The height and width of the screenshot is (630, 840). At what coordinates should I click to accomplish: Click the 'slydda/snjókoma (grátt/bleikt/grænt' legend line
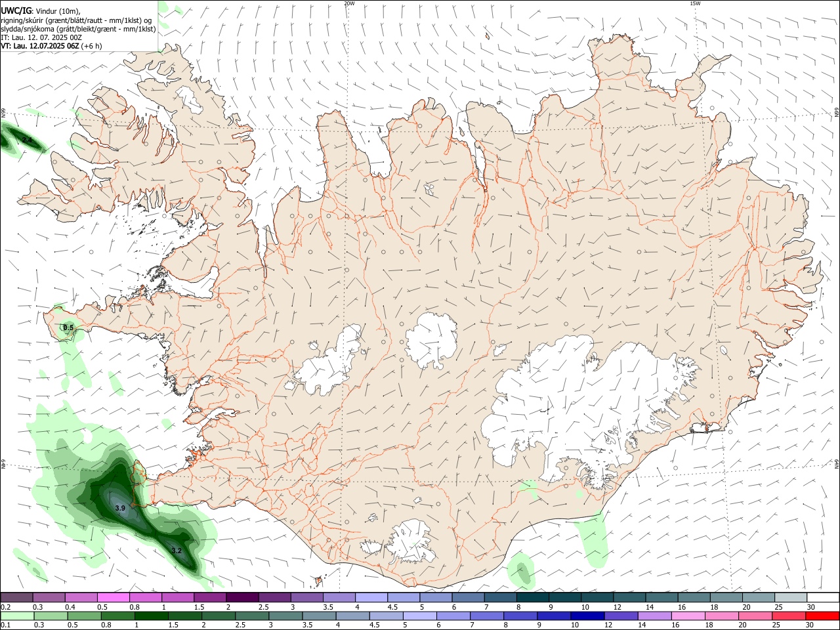[x=78, y=29]
